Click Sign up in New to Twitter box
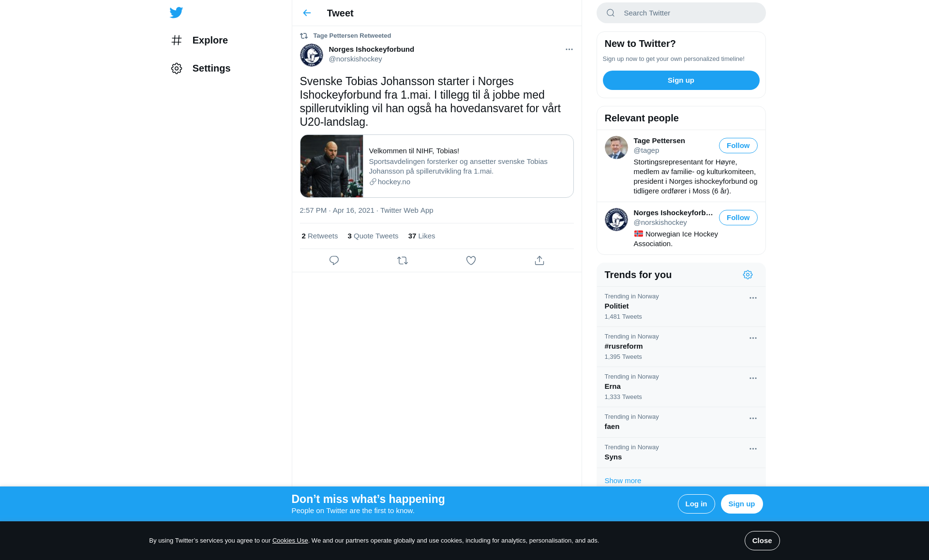This screenshot has width=929, height=560. point(681,80)
